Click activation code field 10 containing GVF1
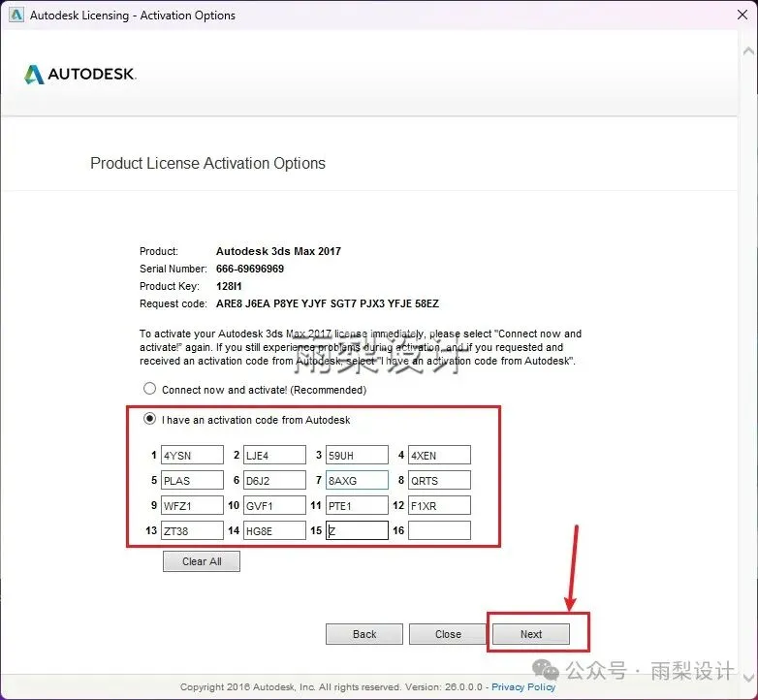This screenshot has height=700, width=758. pyautogui.click(x=274, y=505)
